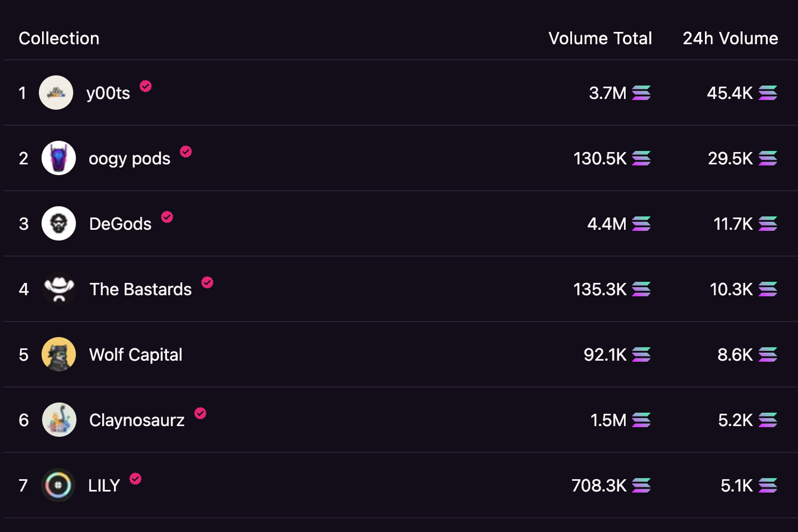Click the Claynosaurz dinosaur avatar
798x532 pixels.
click(59, 420)
